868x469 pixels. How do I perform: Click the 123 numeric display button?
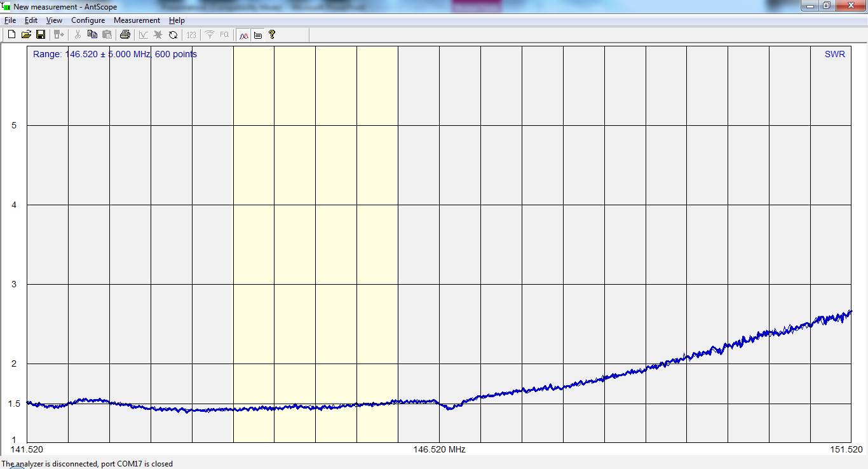(191, 35)
